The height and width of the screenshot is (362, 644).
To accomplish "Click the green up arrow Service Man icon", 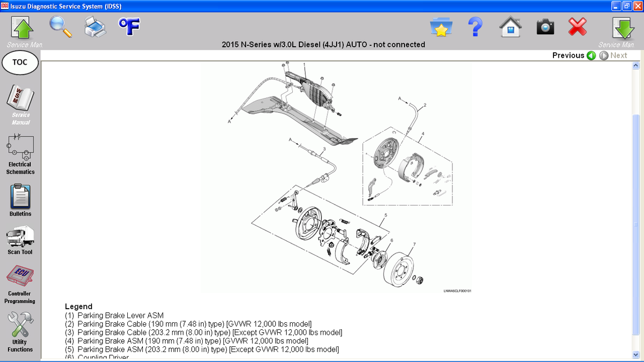I will [22, 28].
